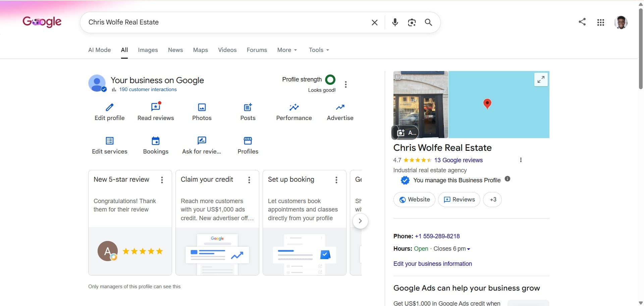Click the red map pin marker

(x=487, y=104)
